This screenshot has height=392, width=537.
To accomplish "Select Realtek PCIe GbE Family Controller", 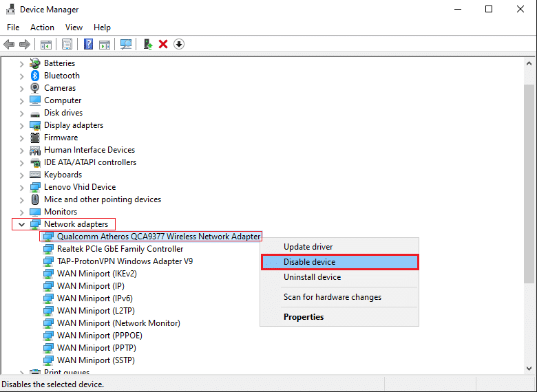I will point(120,249).
